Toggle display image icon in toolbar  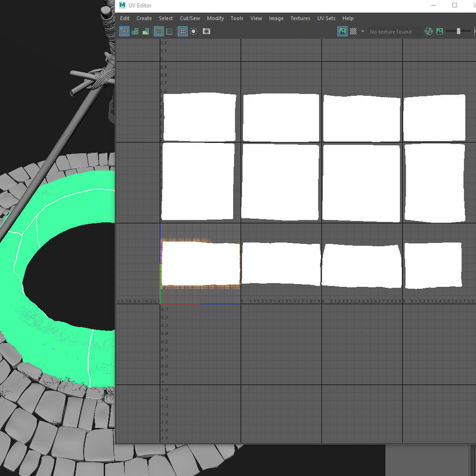coord(342,31)
